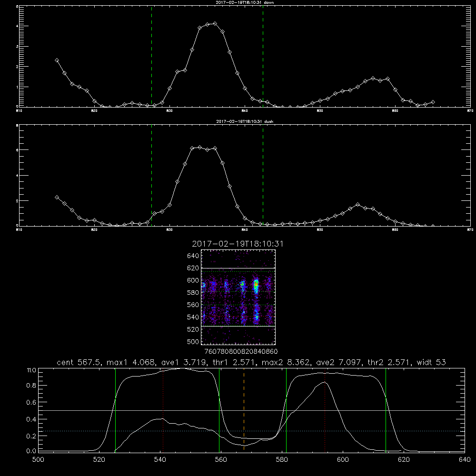Viewport: 476px width, 476px height.
Task: Click y-axis label 0.0 on bottom plot
Action: pyautogui.click(x=31, y=451)
